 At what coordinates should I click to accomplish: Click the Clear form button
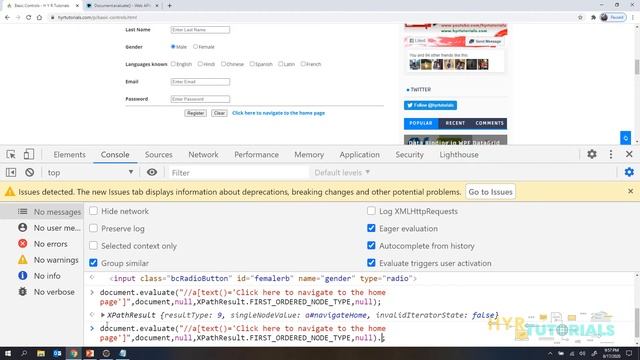click(219, 113)
